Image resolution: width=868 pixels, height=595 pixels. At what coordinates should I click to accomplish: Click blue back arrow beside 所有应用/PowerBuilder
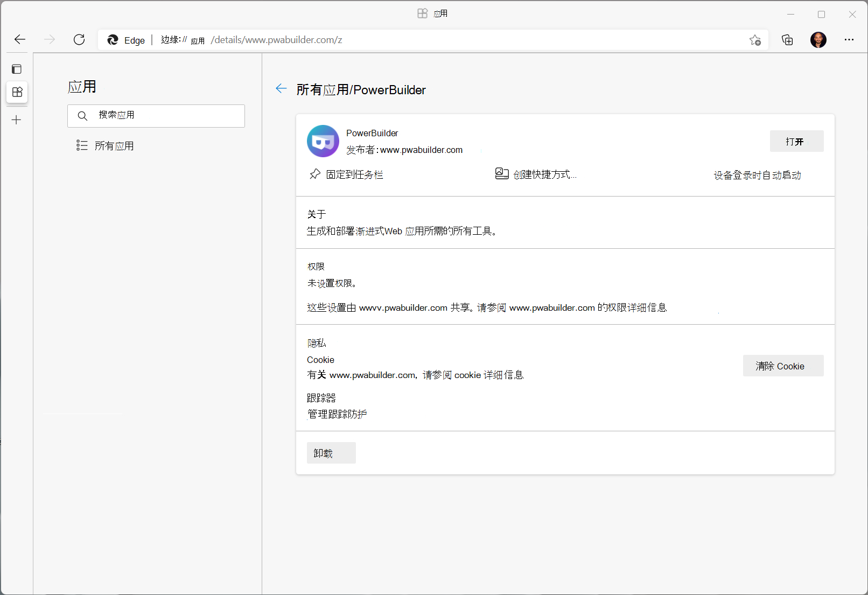click(281, 89)
